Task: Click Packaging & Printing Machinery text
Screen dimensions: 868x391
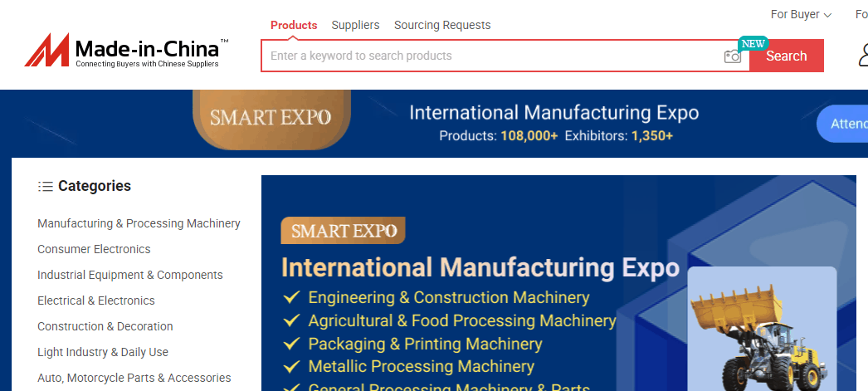Action: [425, 344]
